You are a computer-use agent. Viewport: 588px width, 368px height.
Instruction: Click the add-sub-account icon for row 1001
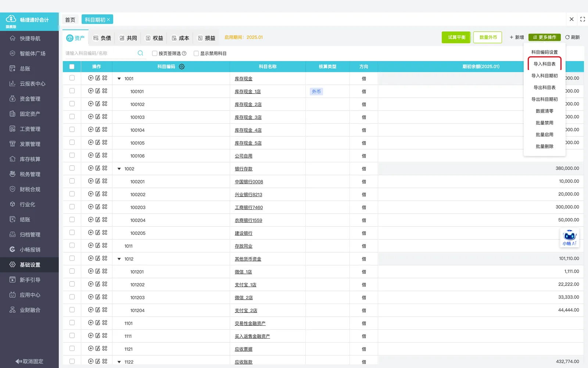point(91,78)
